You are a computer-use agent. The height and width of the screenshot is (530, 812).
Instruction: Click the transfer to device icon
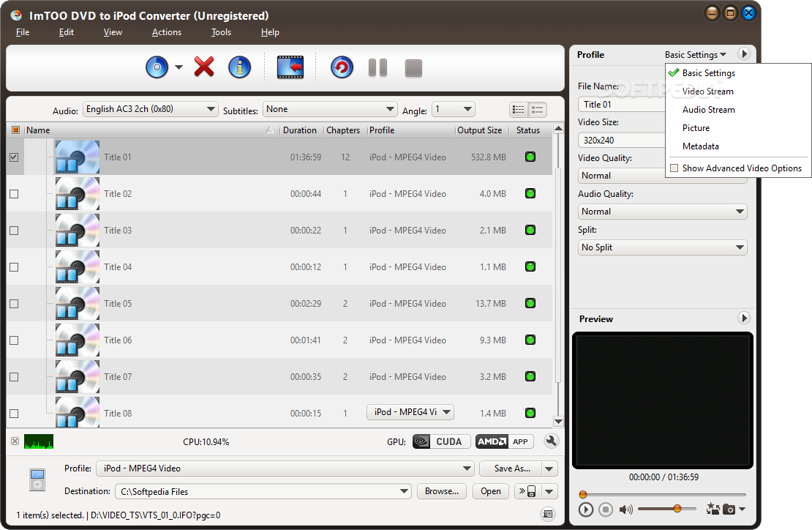(527, 491)
